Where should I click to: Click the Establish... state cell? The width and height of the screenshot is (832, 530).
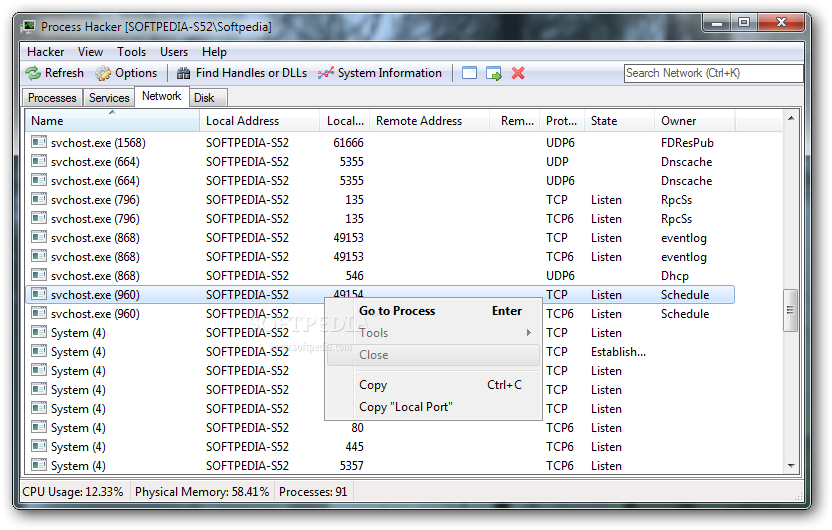618,352
